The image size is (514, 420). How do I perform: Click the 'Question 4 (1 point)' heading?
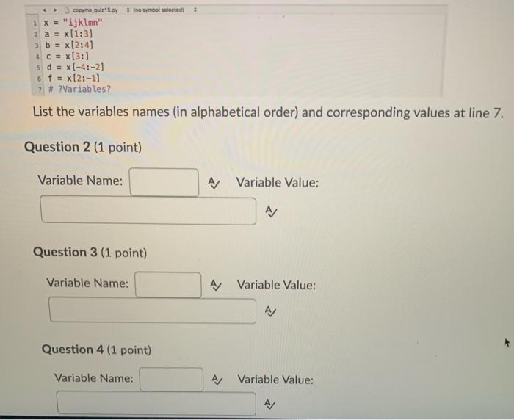point(96,350)
